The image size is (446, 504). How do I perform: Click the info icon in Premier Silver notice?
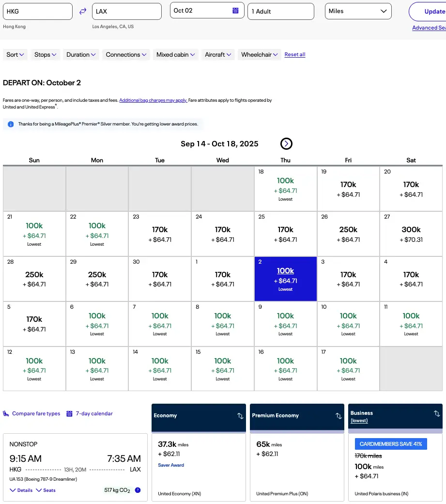click(x=11, y=124)
